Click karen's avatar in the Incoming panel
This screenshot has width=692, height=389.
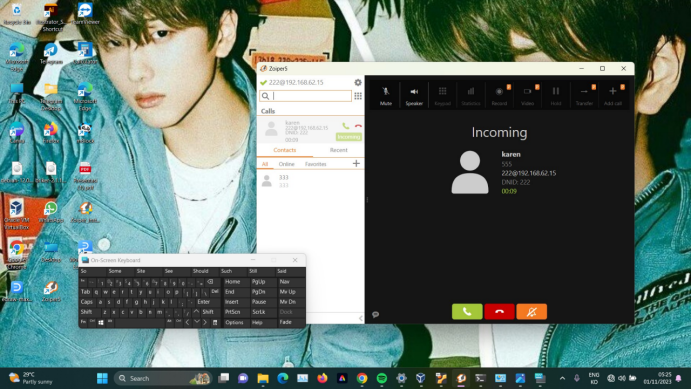tap(470, 172)
